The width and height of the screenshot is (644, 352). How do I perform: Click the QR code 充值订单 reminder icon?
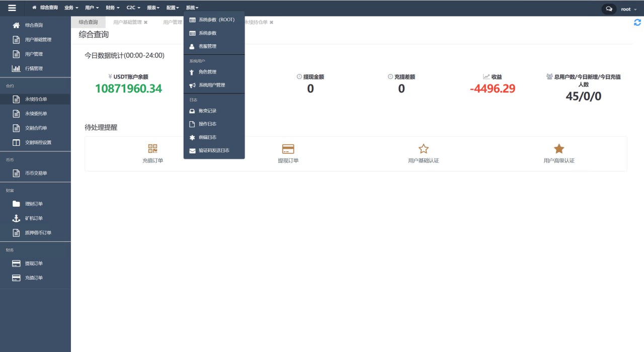coord(153,149)
